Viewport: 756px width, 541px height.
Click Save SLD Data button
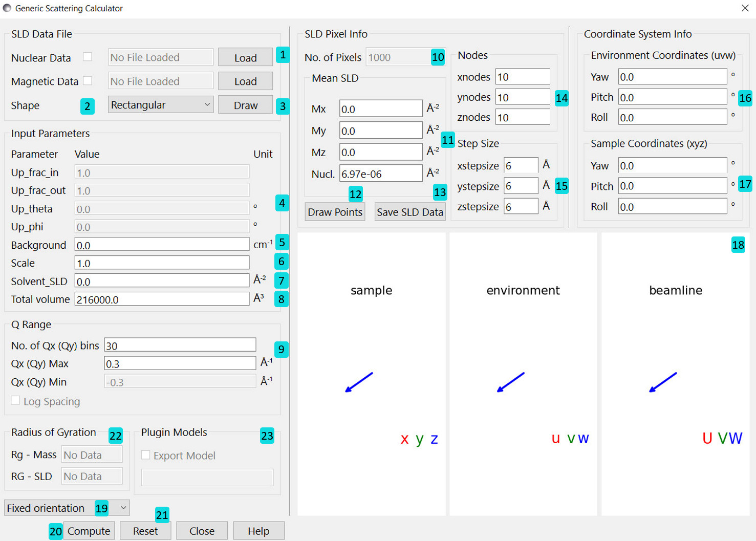(x=409, y=212)
